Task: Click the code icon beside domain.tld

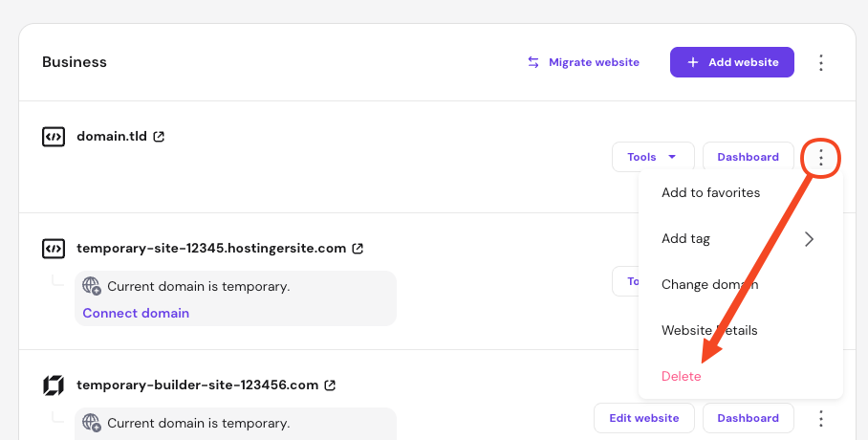Action: [x=54, y=137]
